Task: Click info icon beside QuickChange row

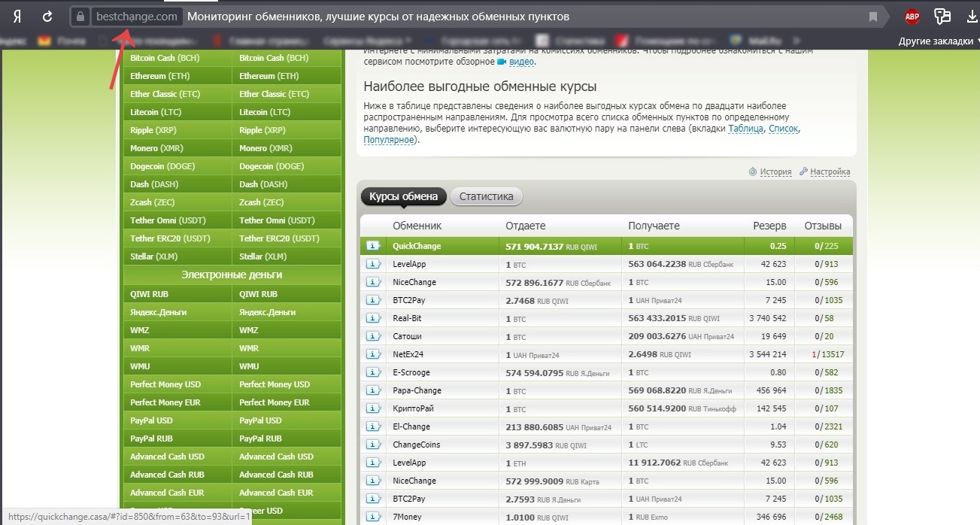Action: (x=373, y=246)
